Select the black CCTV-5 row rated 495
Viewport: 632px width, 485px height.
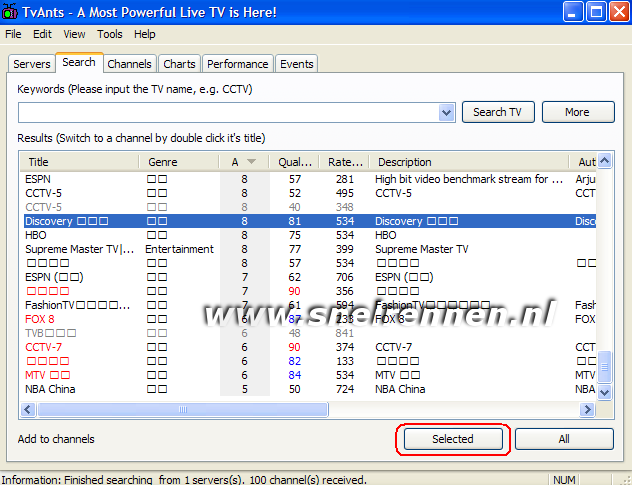tap(308, 193)
